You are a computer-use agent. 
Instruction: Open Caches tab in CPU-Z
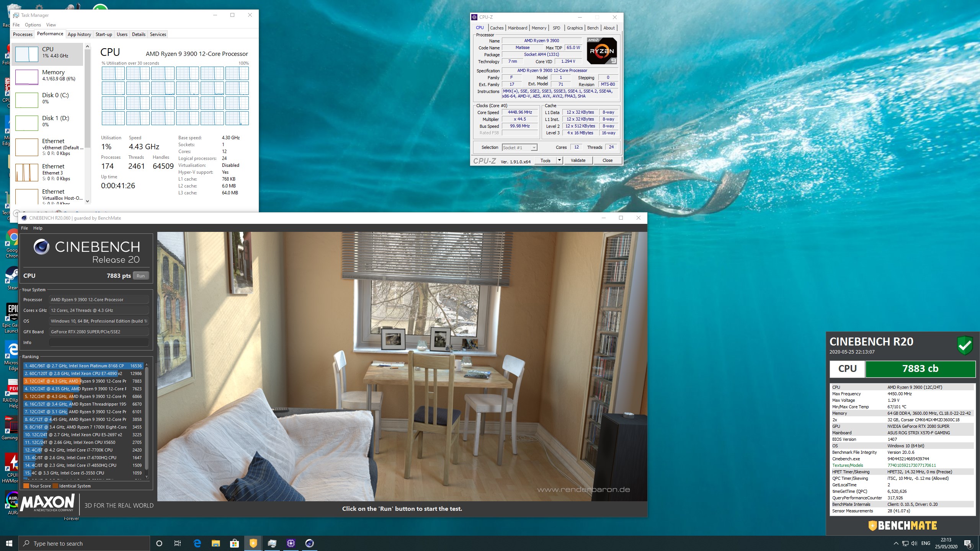pyautogui.click(x=497, y=28)
